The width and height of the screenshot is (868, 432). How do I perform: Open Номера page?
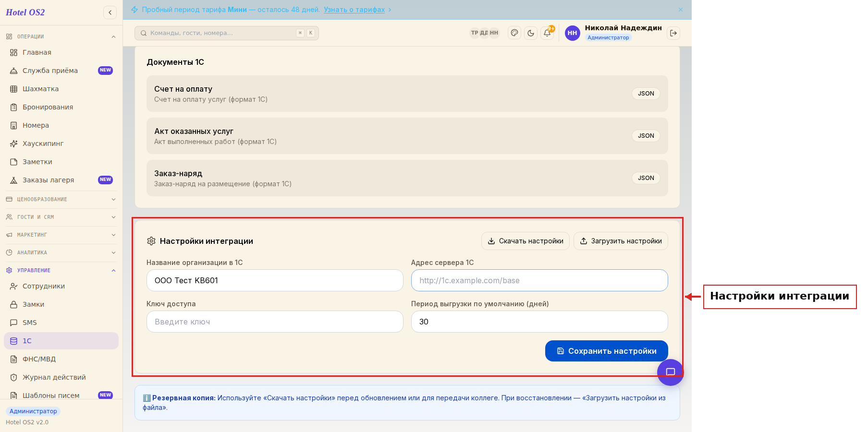click(x=61, y=125)
